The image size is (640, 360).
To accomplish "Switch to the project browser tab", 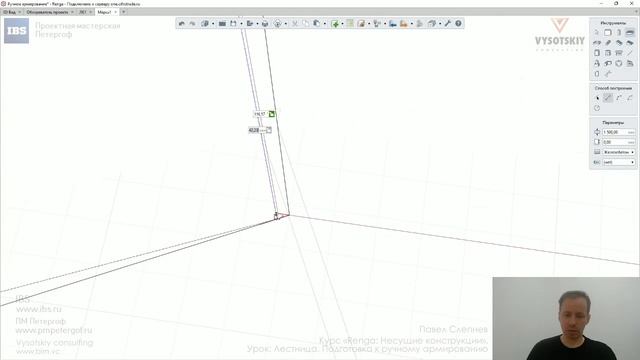I will (47, 12).
